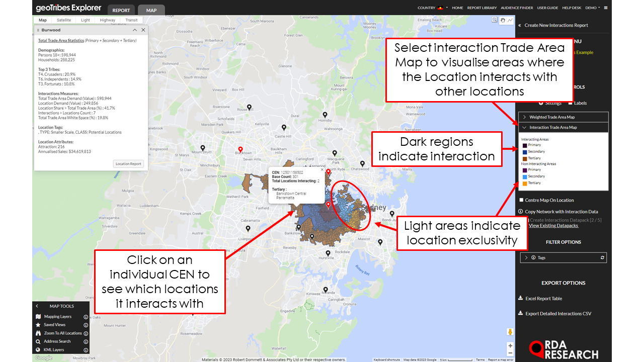The image size is (644, 362).
Task: Switch to the Report tab
Action: (x=121, y=10)
